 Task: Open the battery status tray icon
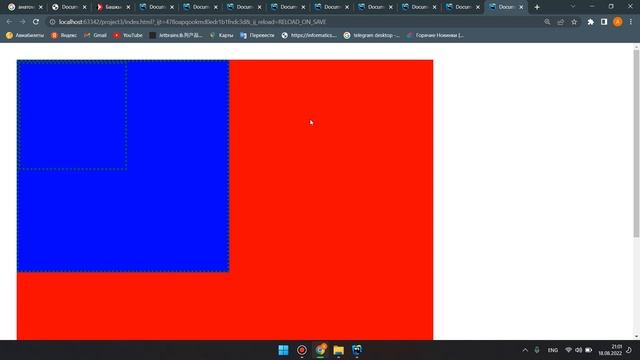(589, 350)
